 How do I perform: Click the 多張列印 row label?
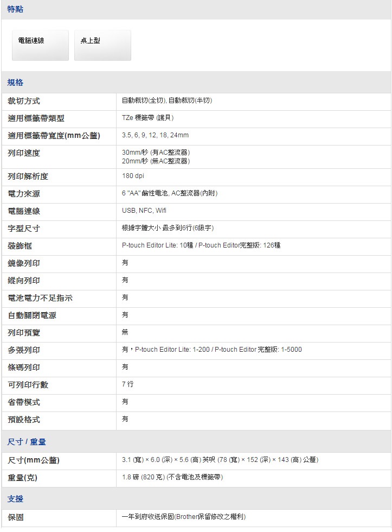point(24,350)
